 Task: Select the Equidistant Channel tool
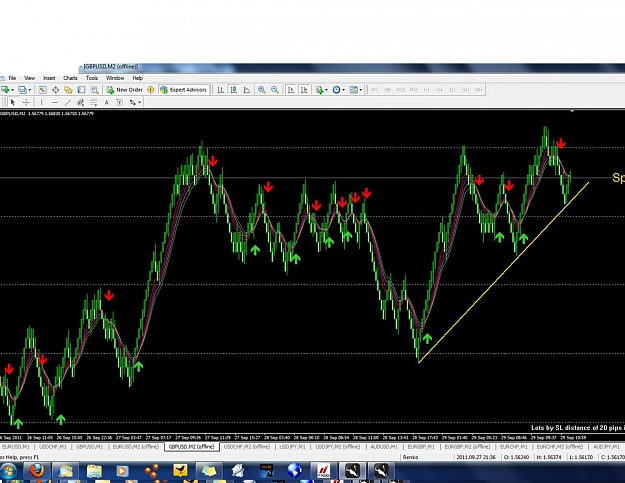pyautogui.click(x=81, y=102)
